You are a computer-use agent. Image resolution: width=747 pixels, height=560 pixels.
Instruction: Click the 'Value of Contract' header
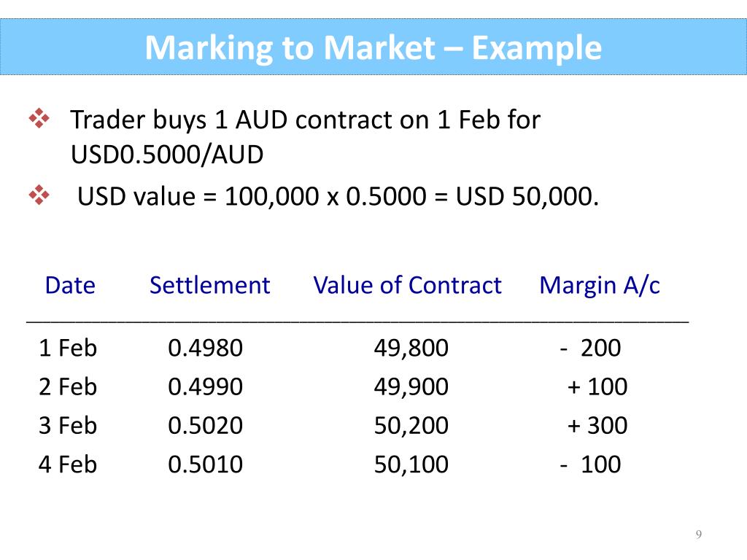(407, 285)
